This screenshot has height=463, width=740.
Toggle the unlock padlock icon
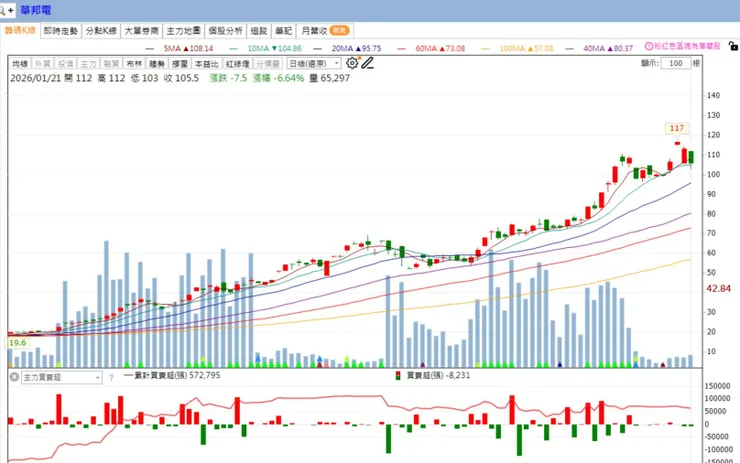(x=733, y=46)
